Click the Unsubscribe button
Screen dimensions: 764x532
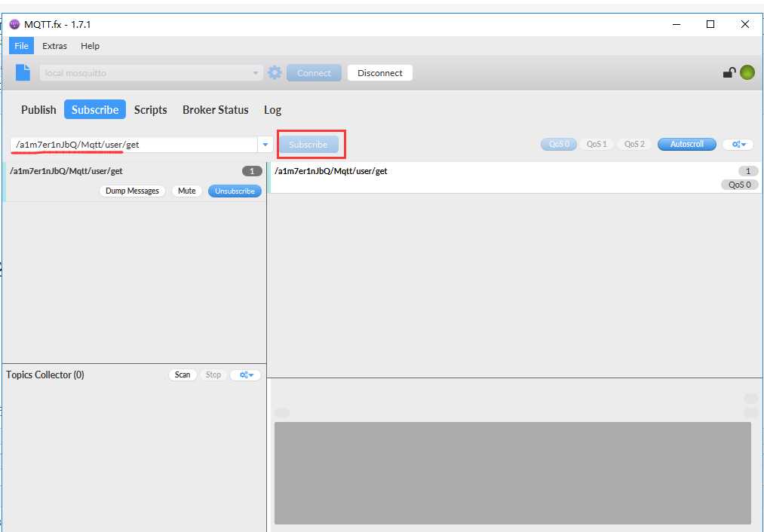click(x=235, y=191)
